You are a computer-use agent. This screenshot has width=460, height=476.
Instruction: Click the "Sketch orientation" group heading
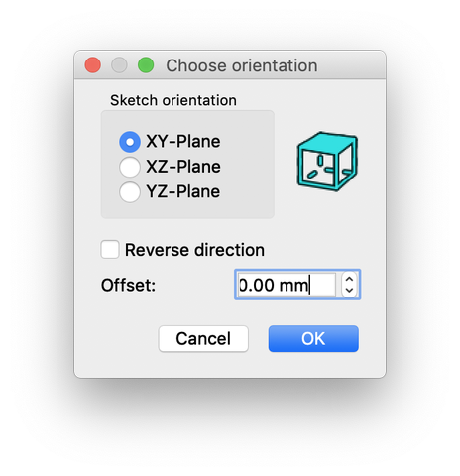coord(173,100)
